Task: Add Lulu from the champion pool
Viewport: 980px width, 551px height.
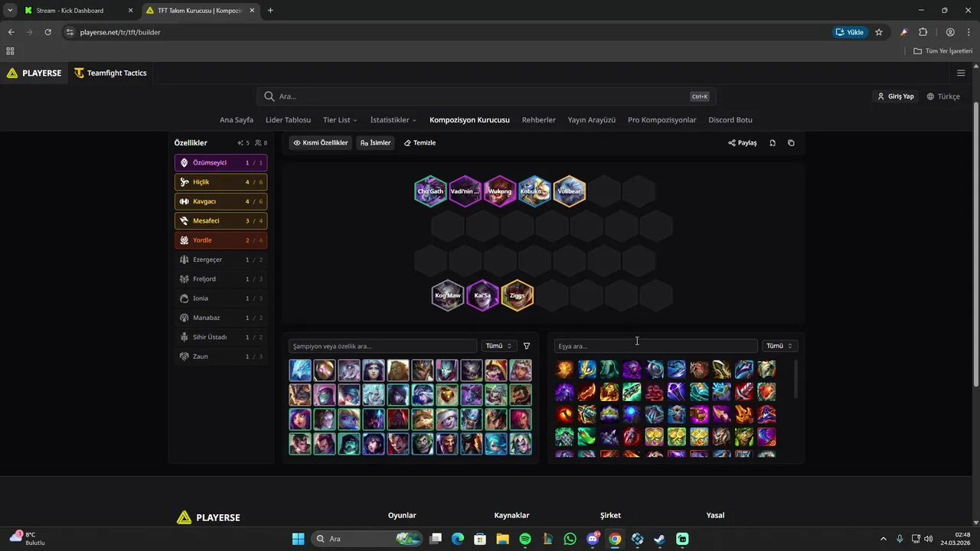Action: click(x=496, y=370)
